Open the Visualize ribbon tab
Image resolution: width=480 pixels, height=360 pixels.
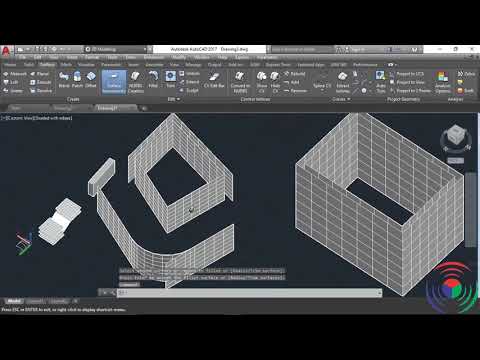point(86,65)
